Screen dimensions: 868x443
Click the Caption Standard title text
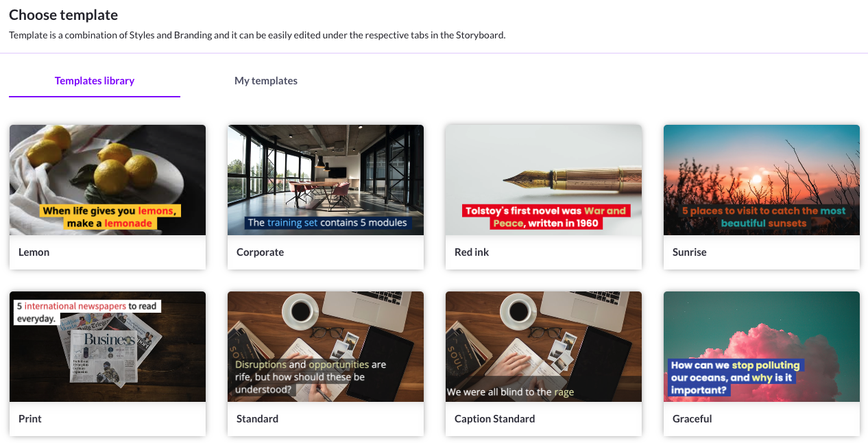pyautogui.click(x=494, y=419)
